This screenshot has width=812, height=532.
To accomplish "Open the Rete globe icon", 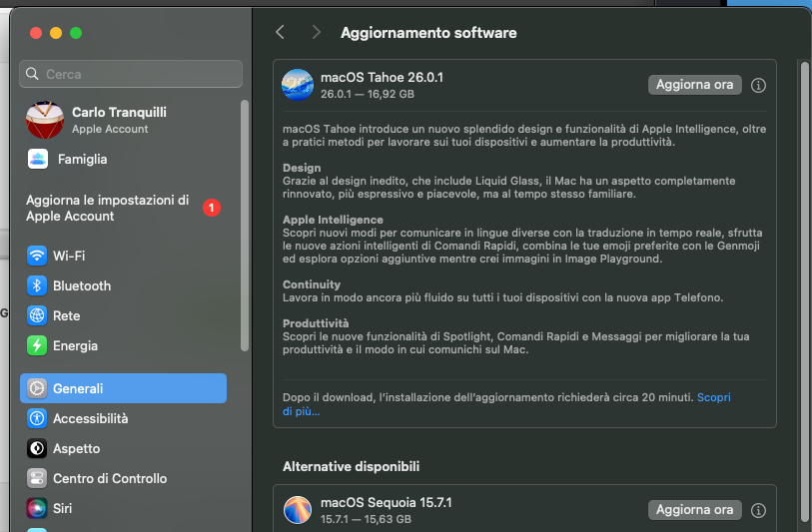I will [x=37, y=315].
